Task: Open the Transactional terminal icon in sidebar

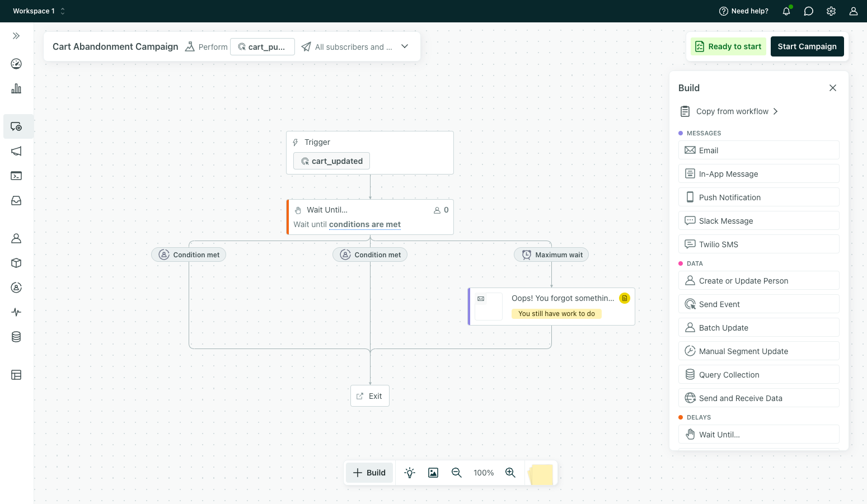Action: 16,176
